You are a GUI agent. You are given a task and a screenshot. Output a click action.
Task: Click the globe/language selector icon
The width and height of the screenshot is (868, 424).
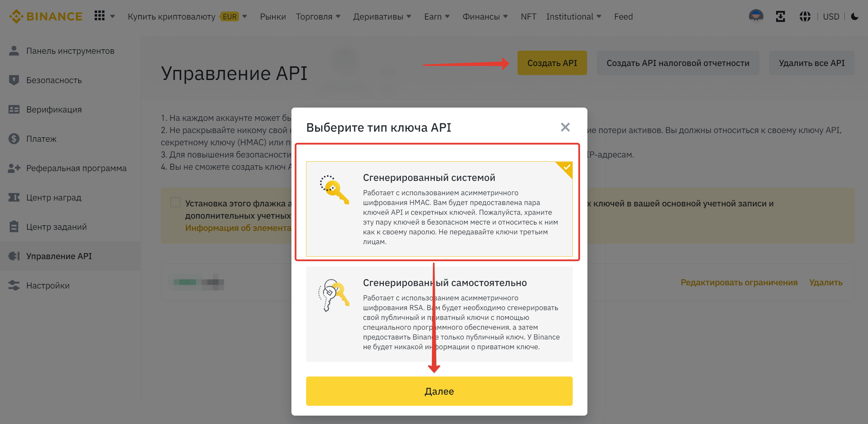[x=804, y=16]
